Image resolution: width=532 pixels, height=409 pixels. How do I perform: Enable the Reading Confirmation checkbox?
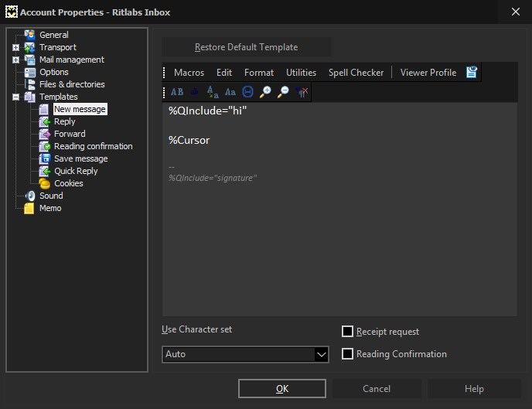point(347,354)
